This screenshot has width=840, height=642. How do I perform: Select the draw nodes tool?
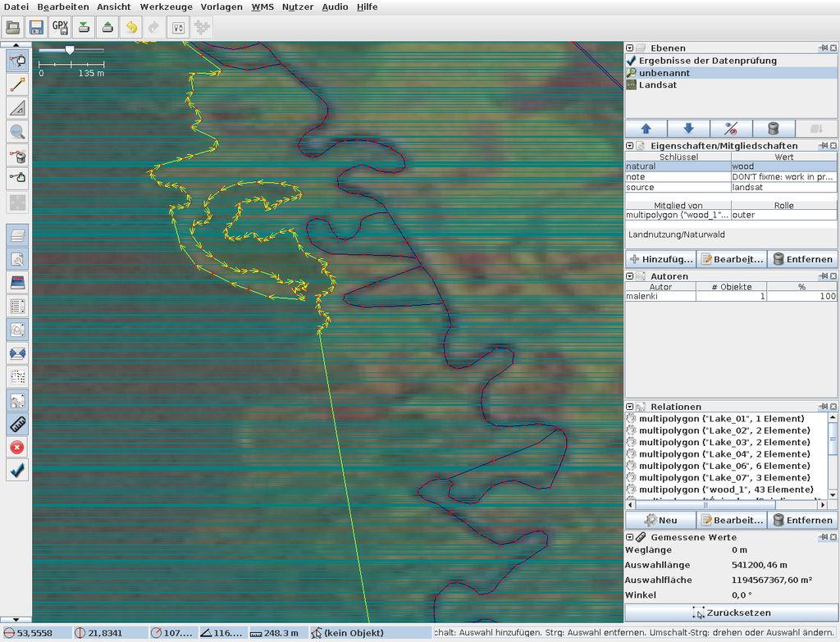pos(17,84)
